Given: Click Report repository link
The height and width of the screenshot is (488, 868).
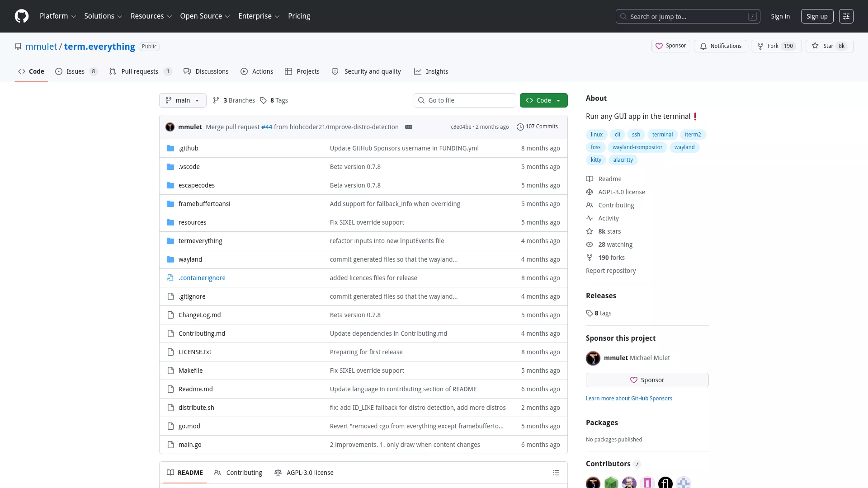Looking at the screenshot, I should click(x=611, y=271).
